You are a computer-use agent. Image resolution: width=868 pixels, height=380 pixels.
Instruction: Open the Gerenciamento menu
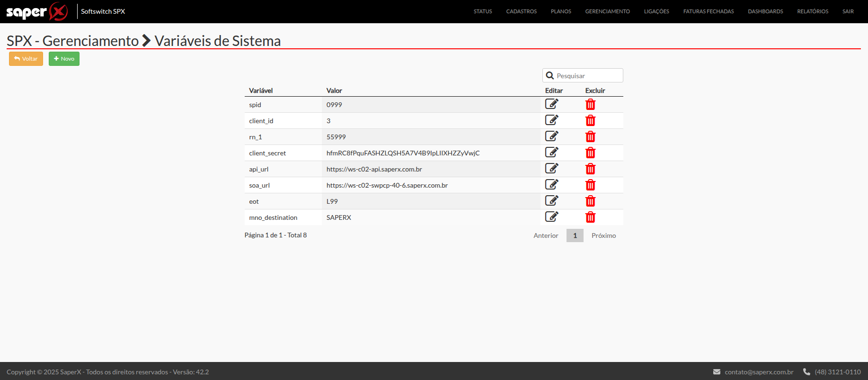tap(607, 11)
